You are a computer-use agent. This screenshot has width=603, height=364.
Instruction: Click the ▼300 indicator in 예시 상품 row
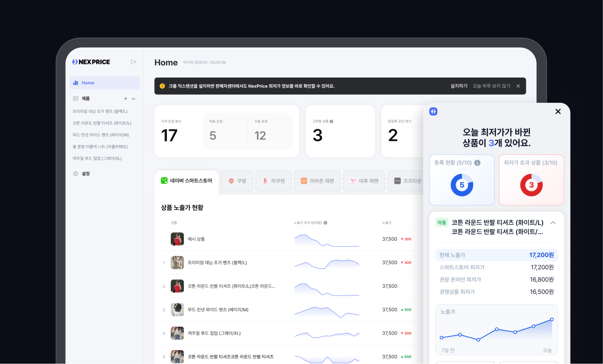[406, 239]
